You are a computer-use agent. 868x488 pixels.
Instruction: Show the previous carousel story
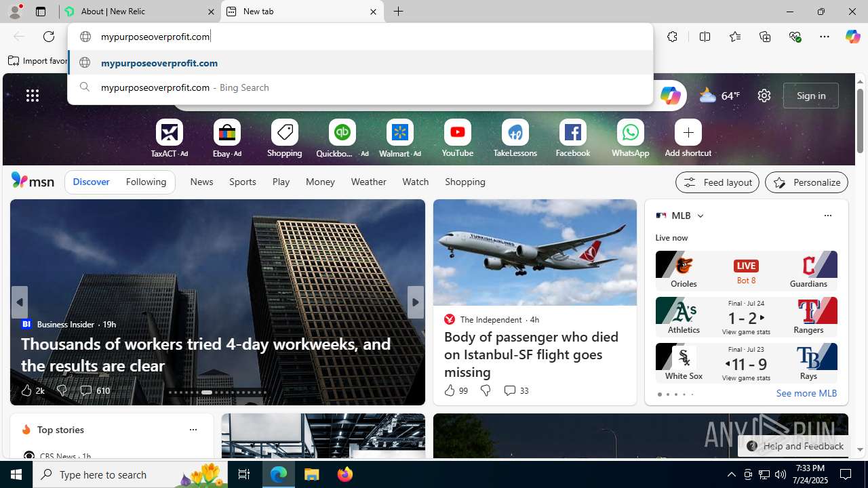click(x=19, y=302)
